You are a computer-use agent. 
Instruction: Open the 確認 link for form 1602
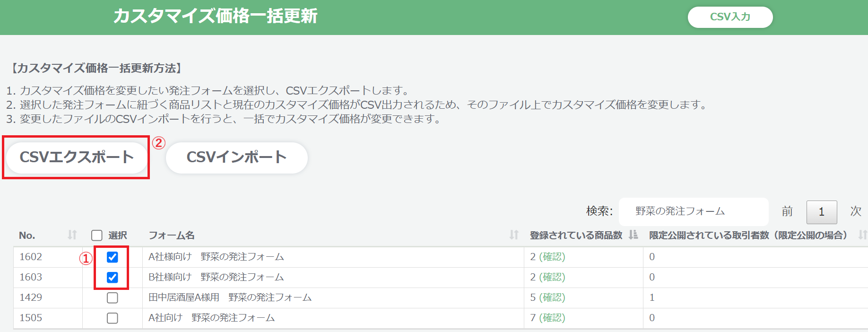pos(552,257)
